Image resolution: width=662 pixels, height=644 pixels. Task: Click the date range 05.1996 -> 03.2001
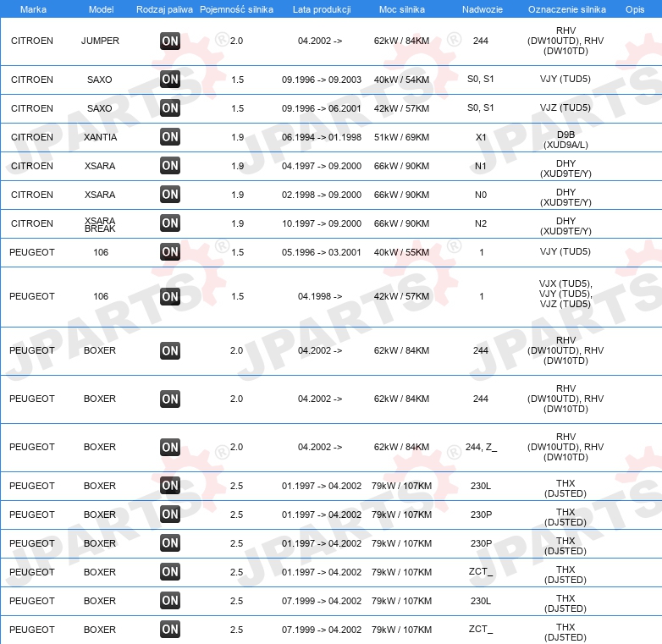[322, 252]
